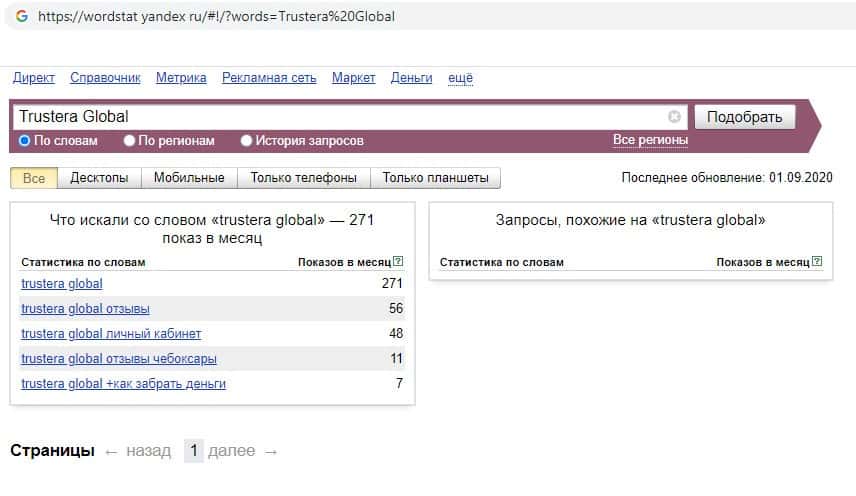Expand the ещё menu
This screenshot has height=496, width=856.
(460, 78)
